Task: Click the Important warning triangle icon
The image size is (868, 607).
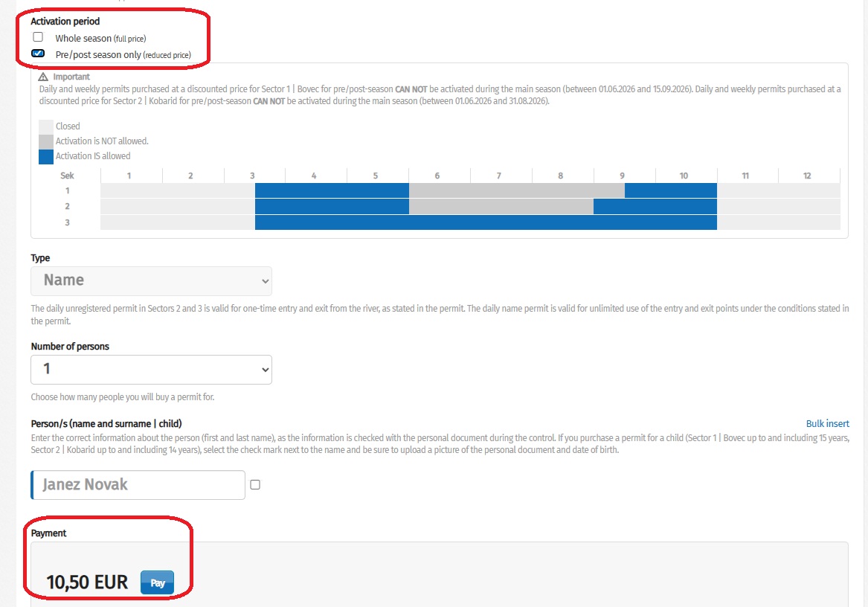Action: [43, 77]
